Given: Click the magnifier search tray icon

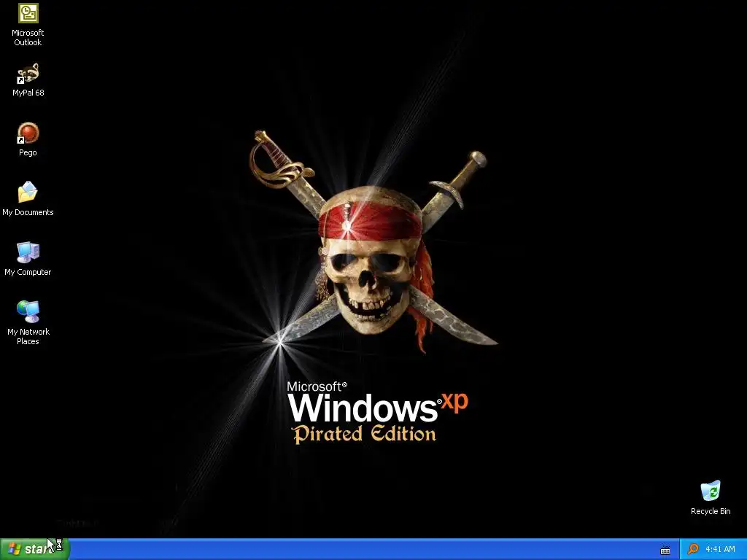Looking at the screenshot, I should pyautogui.click(x=693, y=549).
